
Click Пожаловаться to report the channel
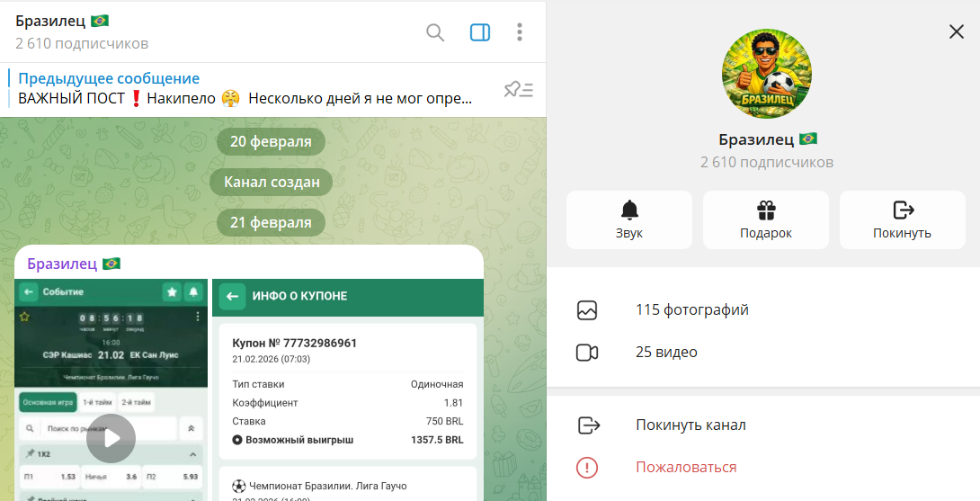[686, 468]
